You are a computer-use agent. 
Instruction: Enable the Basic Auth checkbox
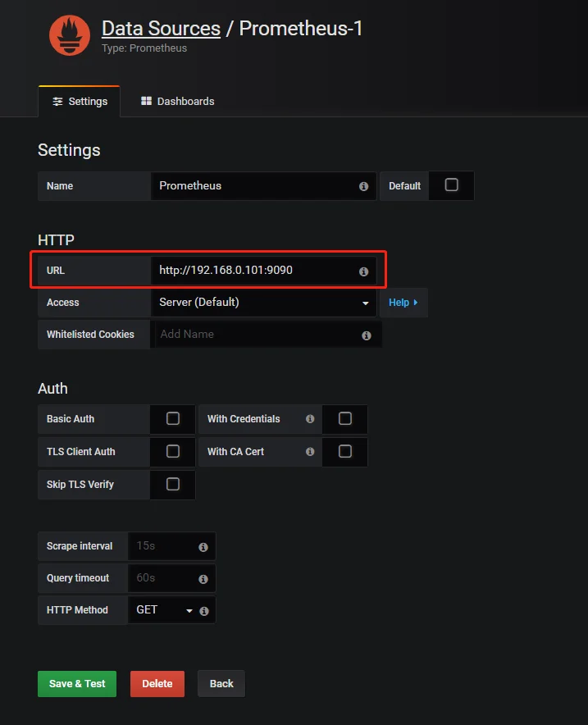[173, 418]
